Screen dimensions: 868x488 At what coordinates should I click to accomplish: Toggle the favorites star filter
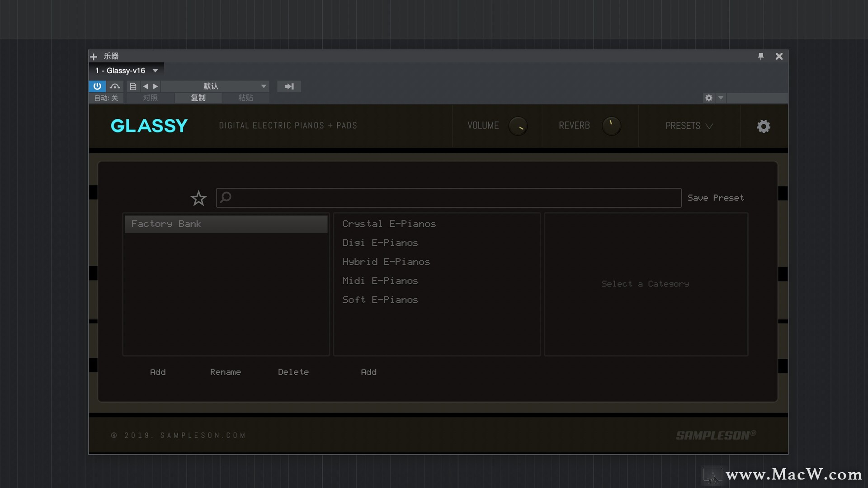coord(198,198)
